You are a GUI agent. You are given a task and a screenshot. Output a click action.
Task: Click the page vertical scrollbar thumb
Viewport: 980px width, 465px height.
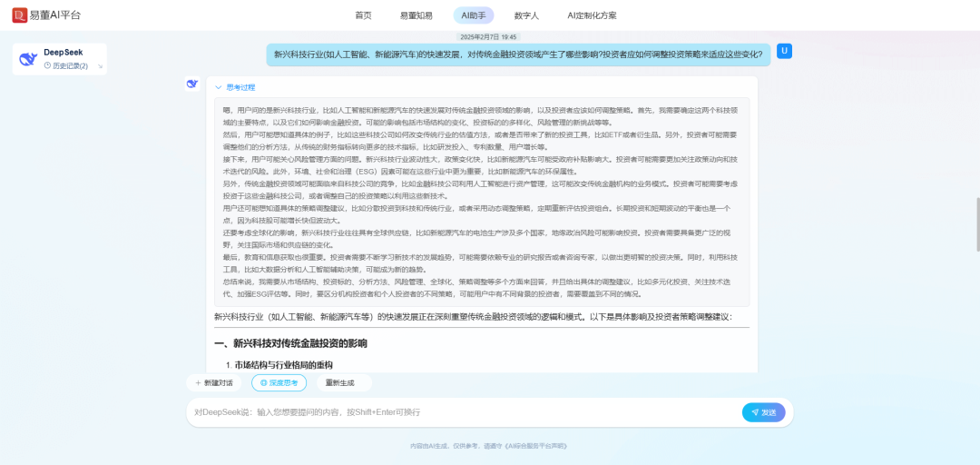pyautogui.click(x=977, y=224)
